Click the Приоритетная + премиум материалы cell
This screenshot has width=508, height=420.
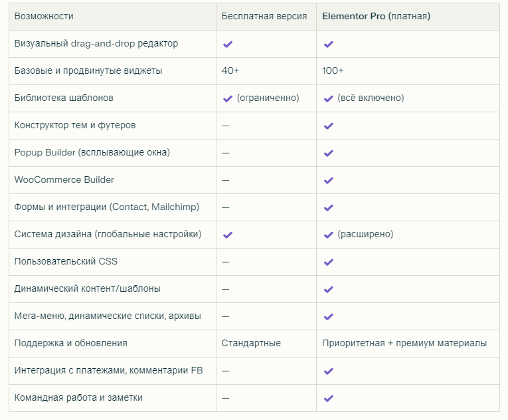pyautogui.click(x=404, y=343)
